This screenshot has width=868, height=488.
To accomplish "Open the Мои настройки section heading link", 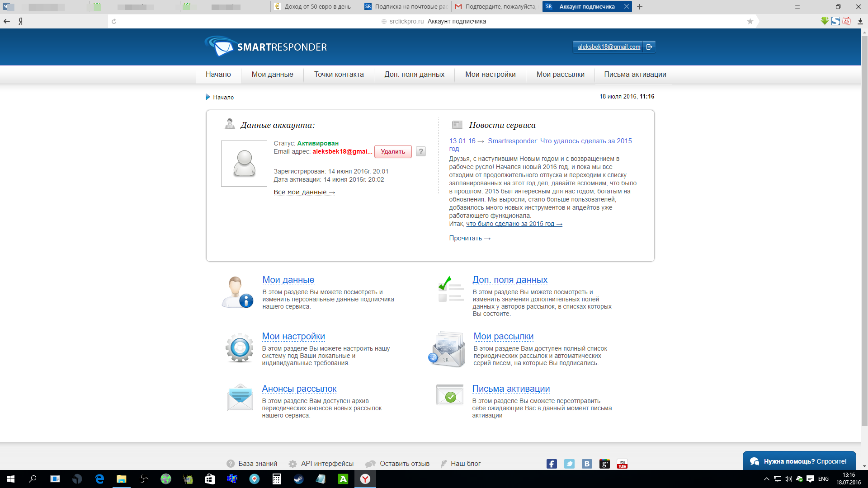I will 293,336.
